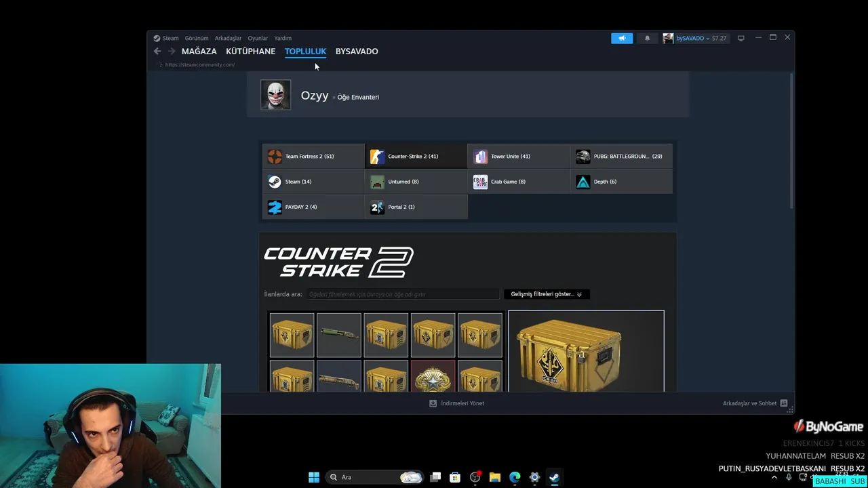Click the Ozyy profile avatar image
Screen dimensions: 868x488
(x=275, y=95)
